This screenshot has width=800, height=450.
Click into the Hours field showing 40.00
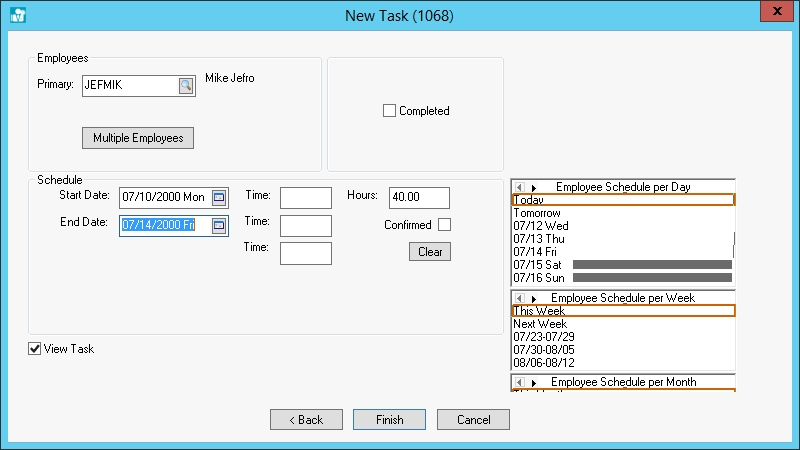point(419,197)
